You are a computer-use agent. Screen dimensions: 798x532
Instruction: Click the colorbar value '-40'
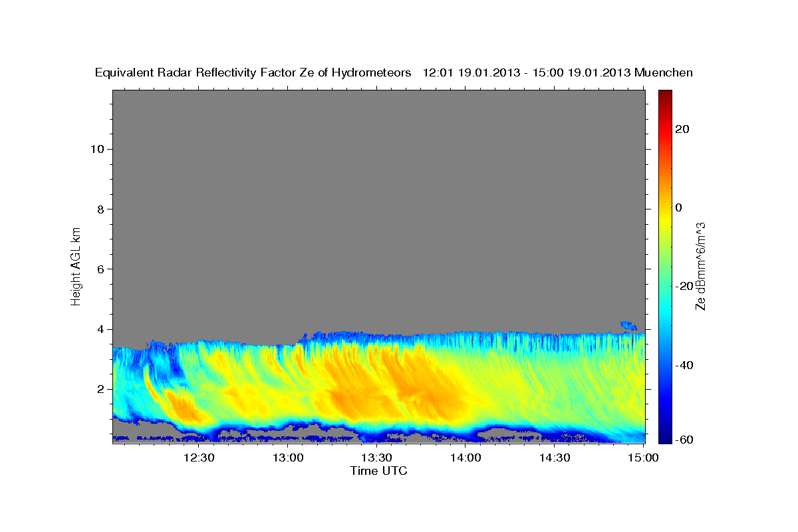click(x=684, y=365)
